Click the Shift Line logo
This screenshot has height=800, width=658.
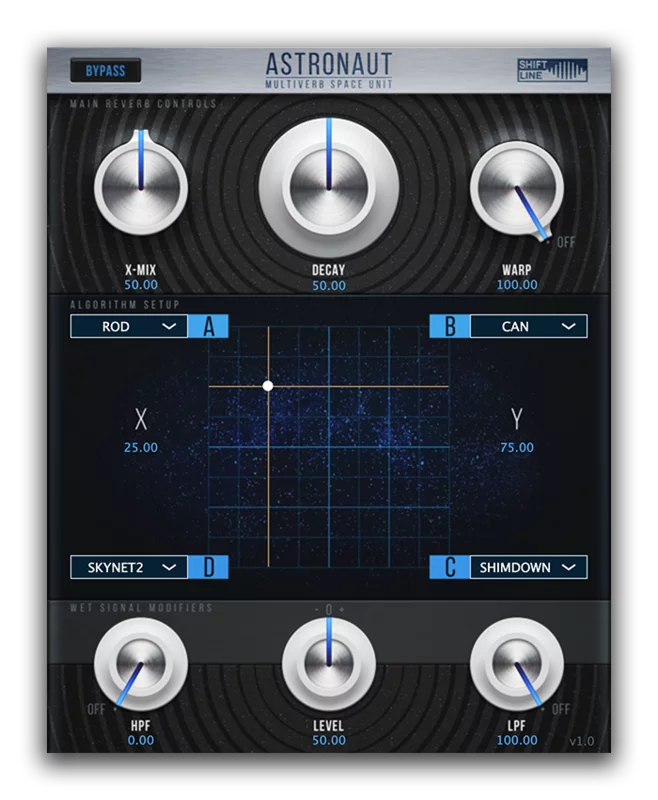(552, 70)
